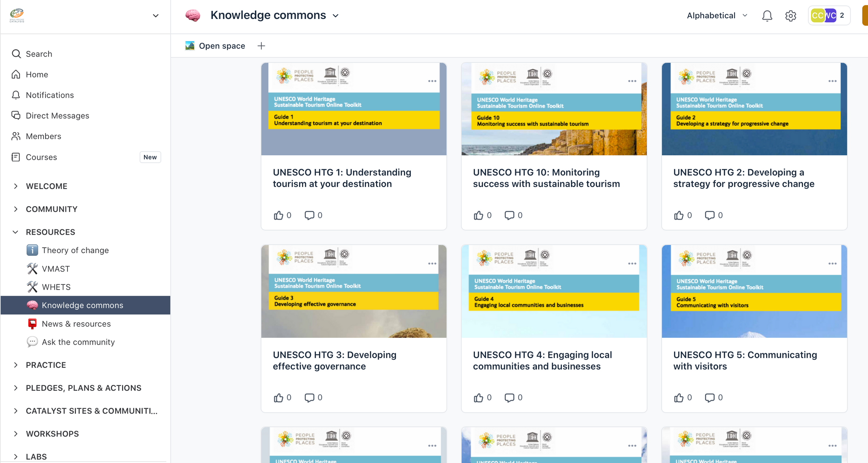
Task: Like the UNESCO HTG 4 post
Action: pos(478,398)
